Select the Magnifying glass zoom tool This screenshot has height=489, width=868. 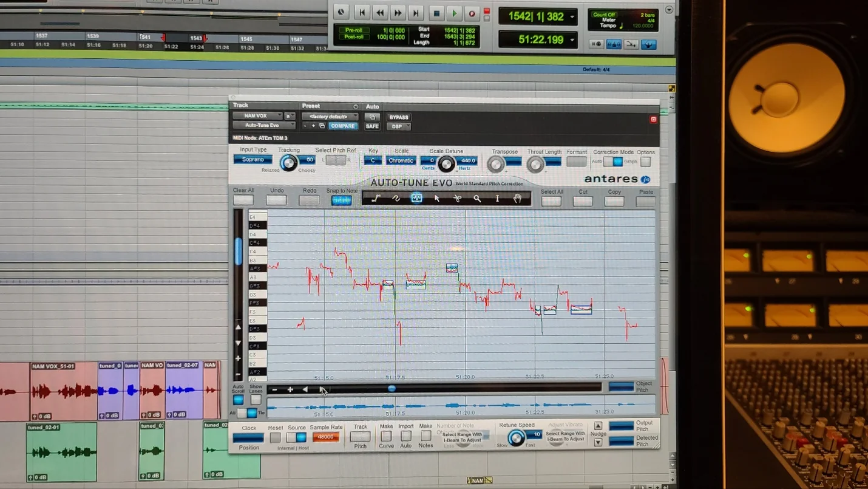[x=477, y=198]
